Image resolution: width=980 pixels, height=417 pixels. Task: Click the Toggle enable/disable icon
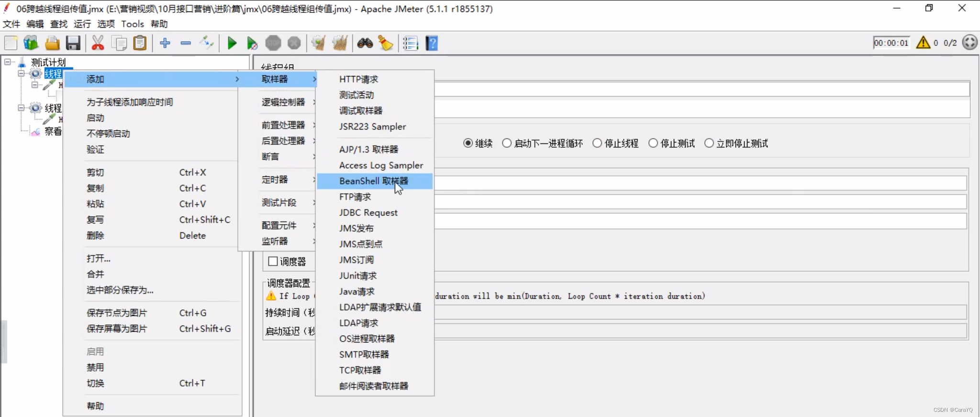206,43
